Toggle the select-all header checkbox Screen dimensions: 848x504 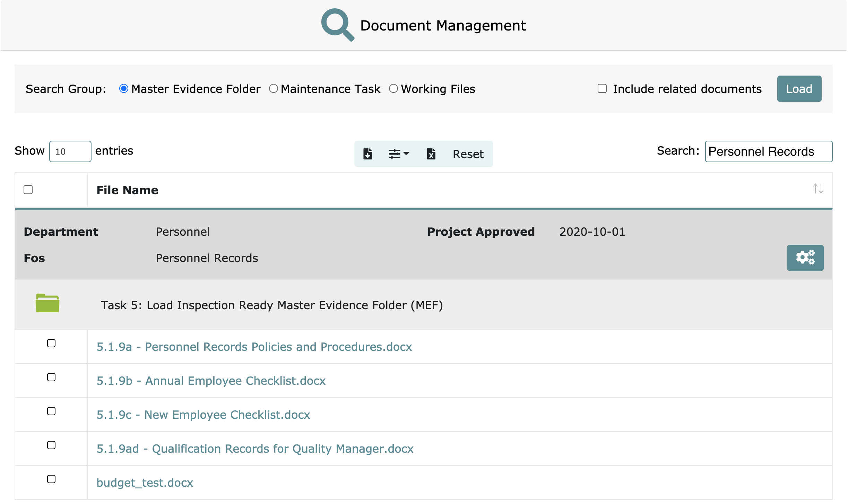(28, 190)
